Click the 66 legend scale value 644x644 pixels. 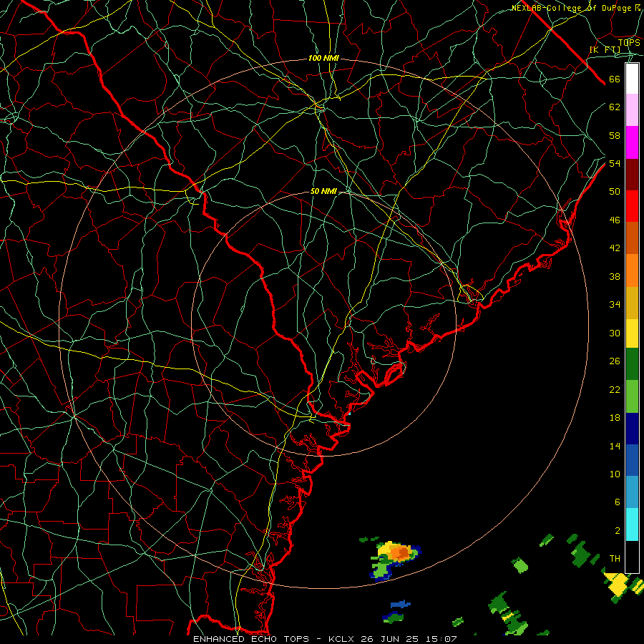(615, 79)
